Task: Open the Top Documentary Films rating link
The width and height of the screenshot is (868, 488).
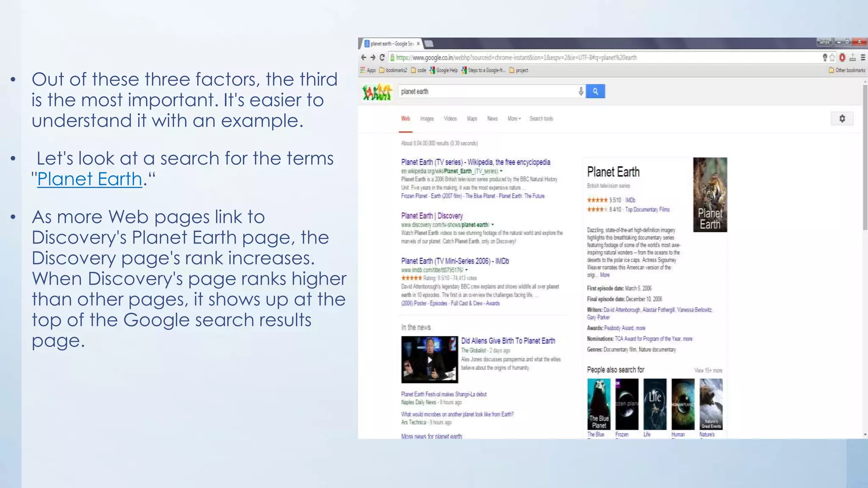Action: point(647,210)
